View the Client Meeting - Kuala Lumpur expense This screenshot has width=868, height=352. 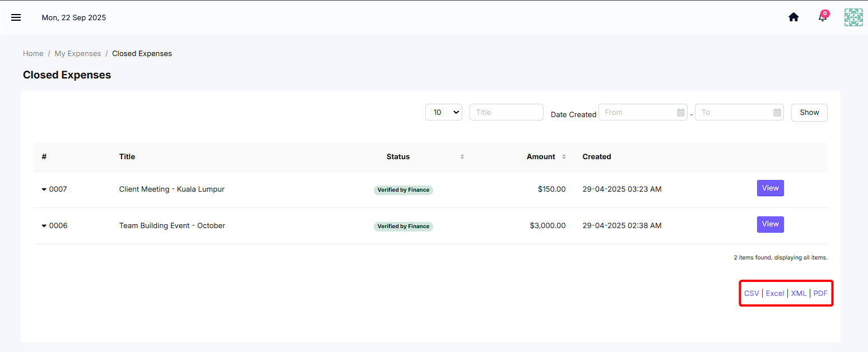[770, 188]
